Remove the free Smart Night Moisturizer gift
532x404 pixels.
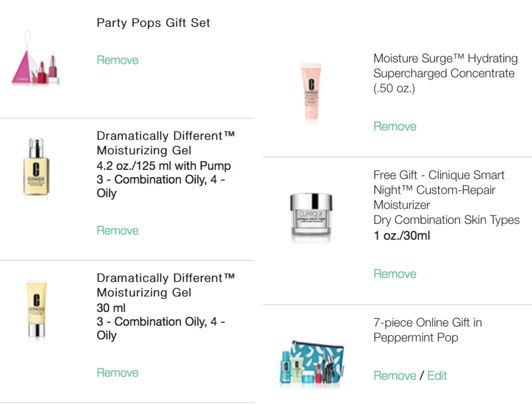(395, 274)
